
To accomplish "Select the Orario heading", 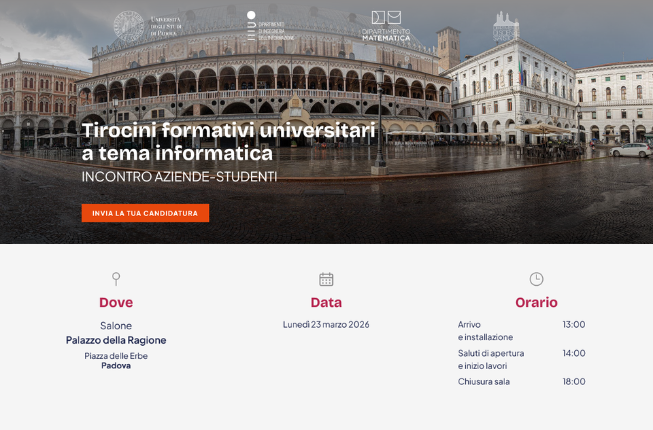I will pos(536,303).
